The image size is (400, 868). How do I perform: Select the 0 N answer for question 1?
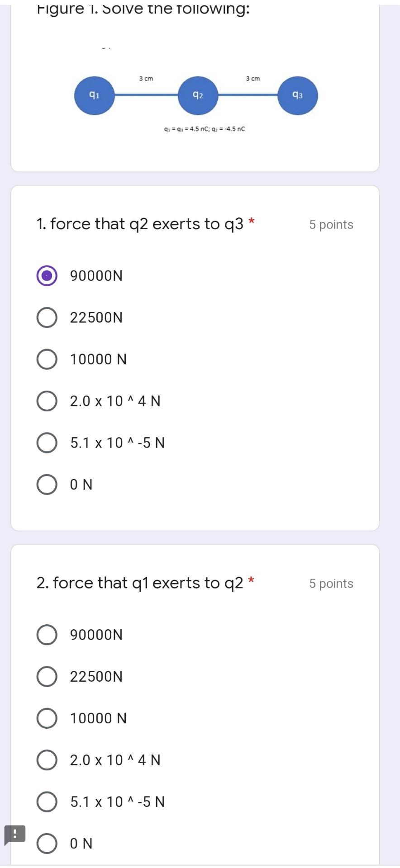pyautogui.click(x=46, y=484)
